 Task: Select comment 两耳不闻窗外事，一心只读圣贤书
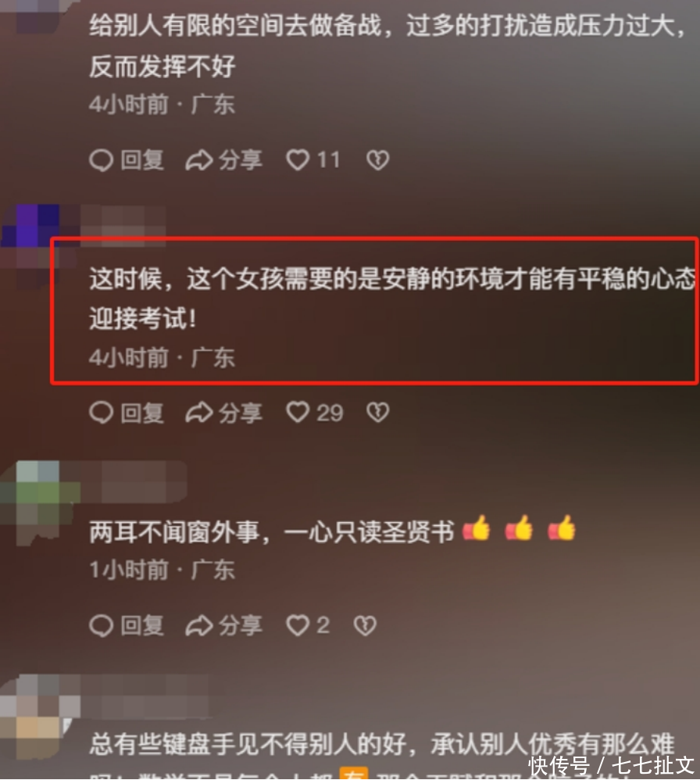[x=272, y=531]
